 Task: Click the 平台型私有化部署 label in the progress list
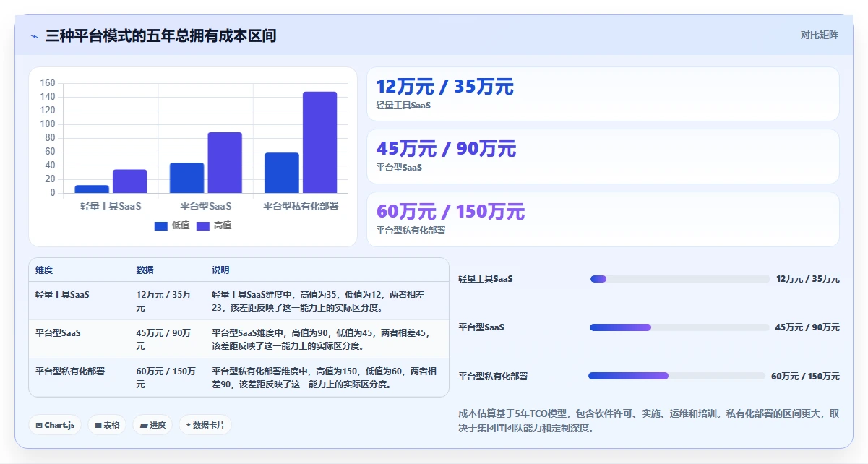pyautogui.click(x=493, y=377)
